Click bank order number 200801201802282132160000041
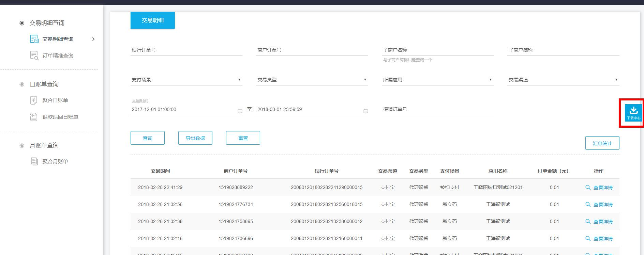644x255 pixels. click(327, 238)
